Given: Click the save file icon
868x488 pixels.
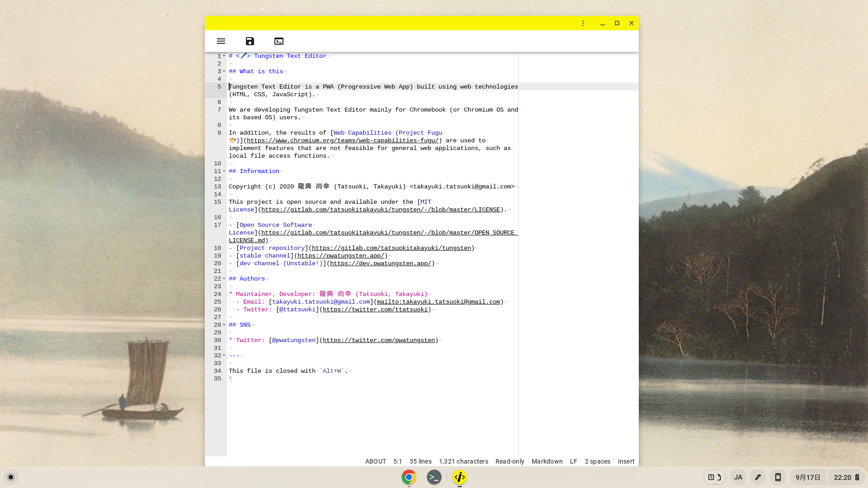Looking at the screenshot, I should tap(250, 41).
